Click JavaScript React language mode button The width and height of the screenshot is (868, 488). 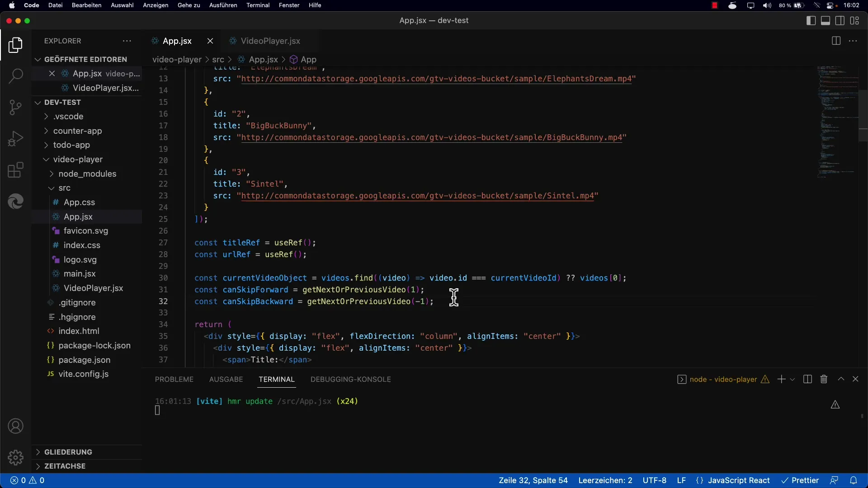pos(738,480)
